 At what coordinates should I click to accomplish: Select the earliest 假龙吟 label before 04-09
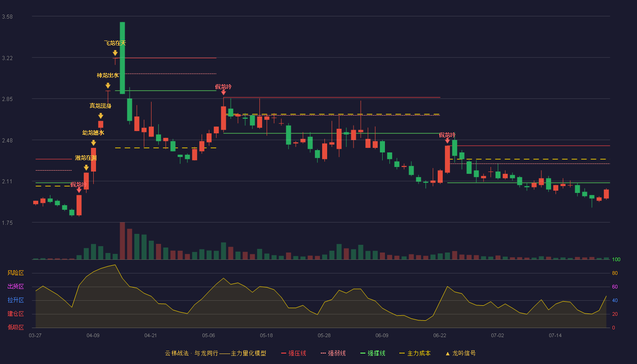(x=79, y=185)
